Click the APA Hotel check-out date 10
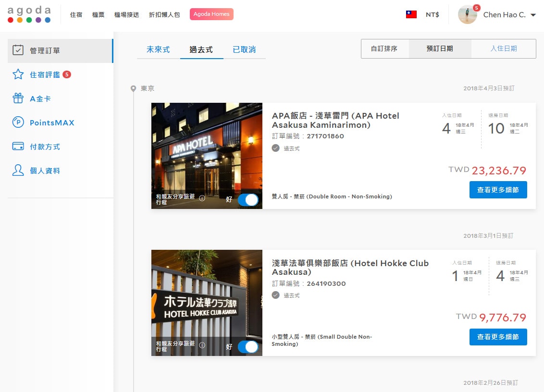Viewport: 544px width, 392px height. 496,128
